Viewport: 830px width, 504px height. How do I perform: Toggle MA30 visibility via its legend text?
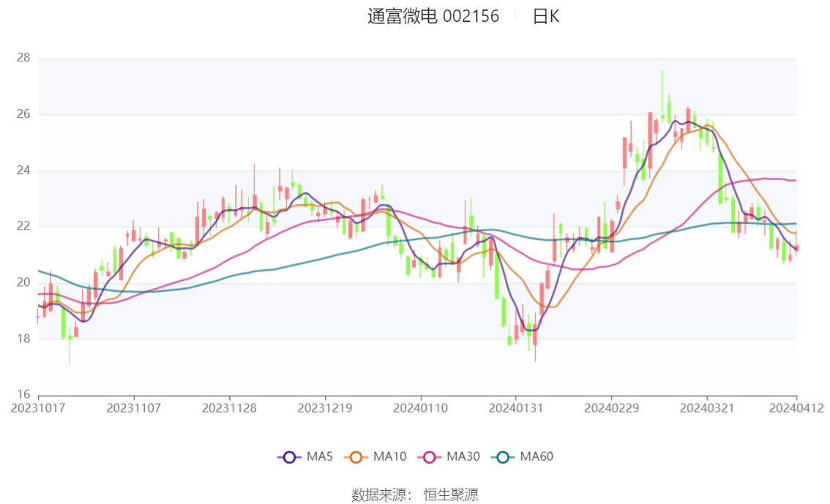tap(463, 457)
